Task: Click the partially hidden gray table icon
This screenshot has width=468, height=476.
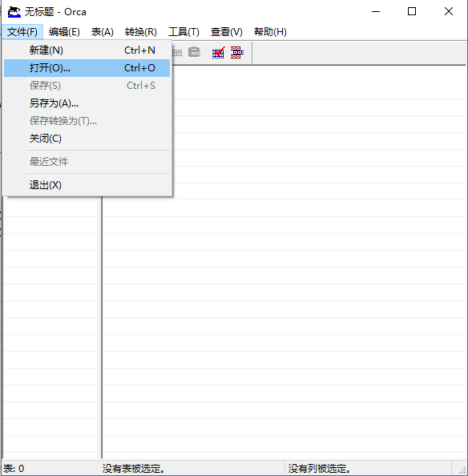Action: 177,53
